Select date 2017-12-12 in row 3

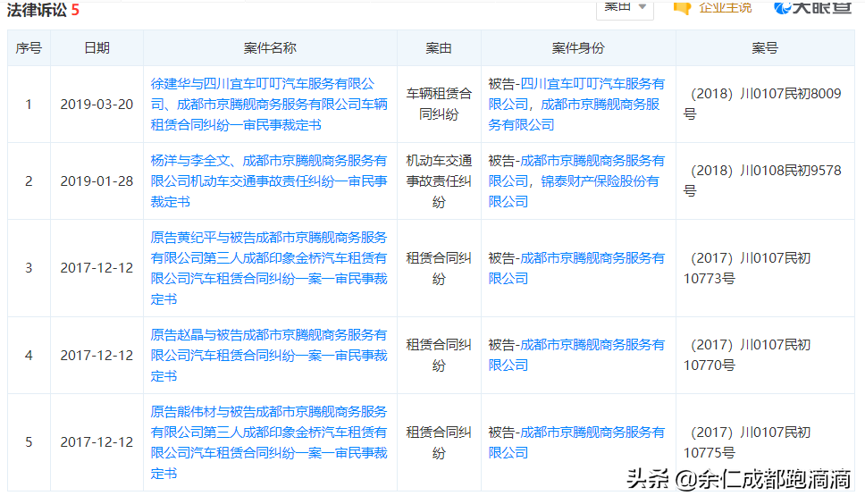click(x=97, y=268)
